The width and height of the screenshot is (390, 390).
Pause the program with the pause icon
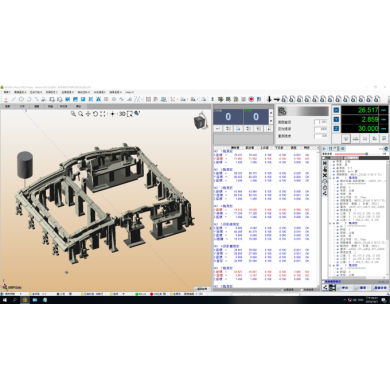330,149
